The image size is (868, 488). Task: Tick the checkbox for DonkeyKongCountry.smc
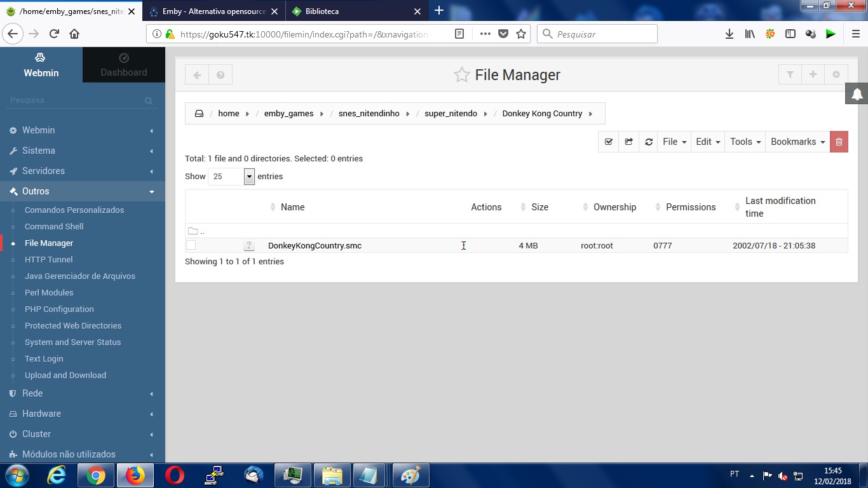click(191, 245)
